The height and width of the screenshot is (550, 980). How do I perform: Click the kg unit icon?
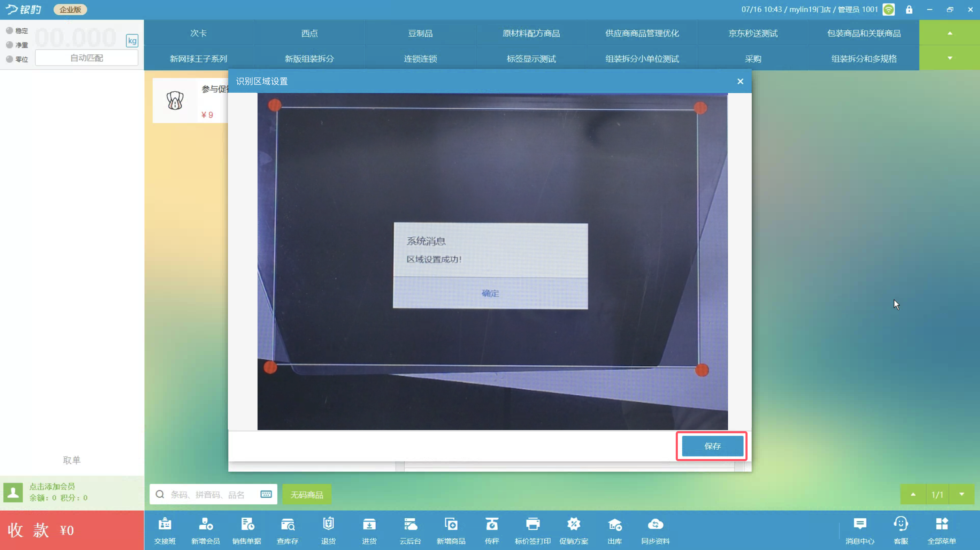click(x=132, y=41)
